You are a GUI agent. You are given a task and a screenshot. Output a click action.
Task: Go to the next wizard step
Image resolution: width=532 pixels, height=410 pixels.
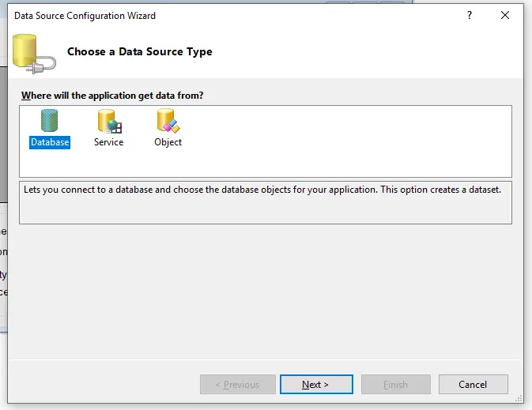316,384
